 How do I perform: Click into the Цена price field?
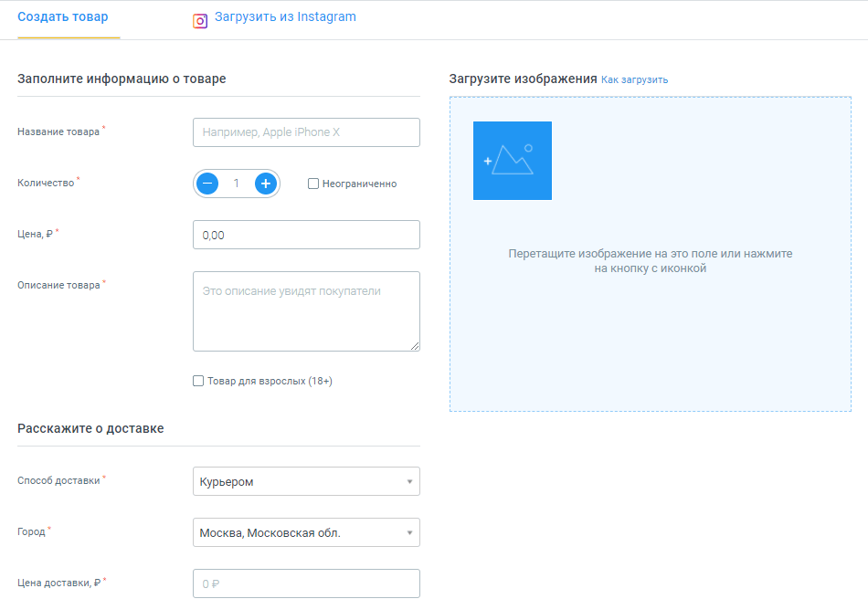306,235
